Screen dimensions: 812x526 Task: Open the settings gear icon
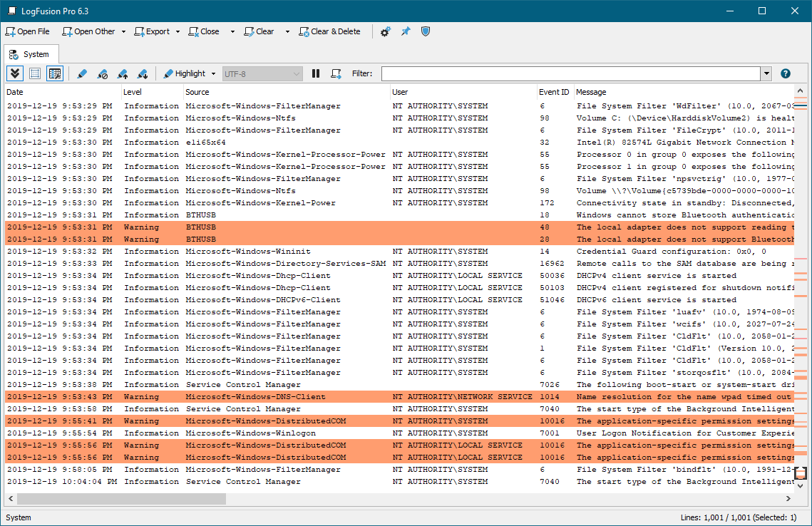coord(385,31)
